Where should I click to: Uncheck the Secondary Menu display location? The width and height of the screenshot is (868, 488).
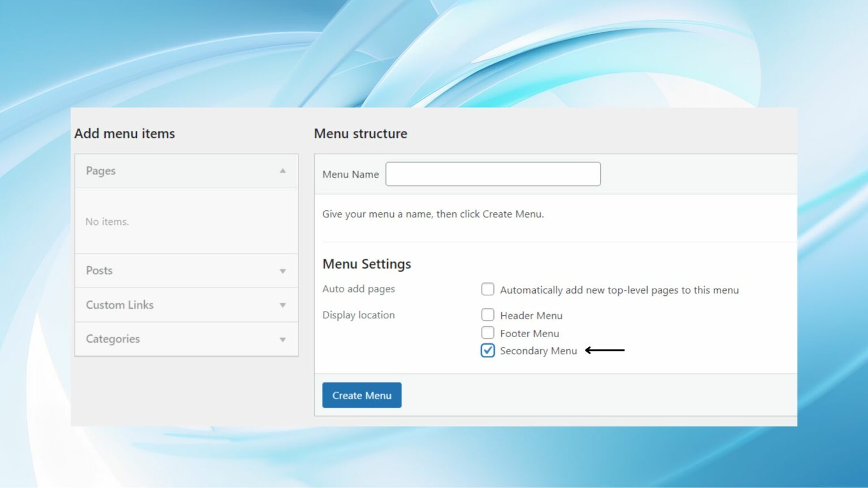pos(487,350)
